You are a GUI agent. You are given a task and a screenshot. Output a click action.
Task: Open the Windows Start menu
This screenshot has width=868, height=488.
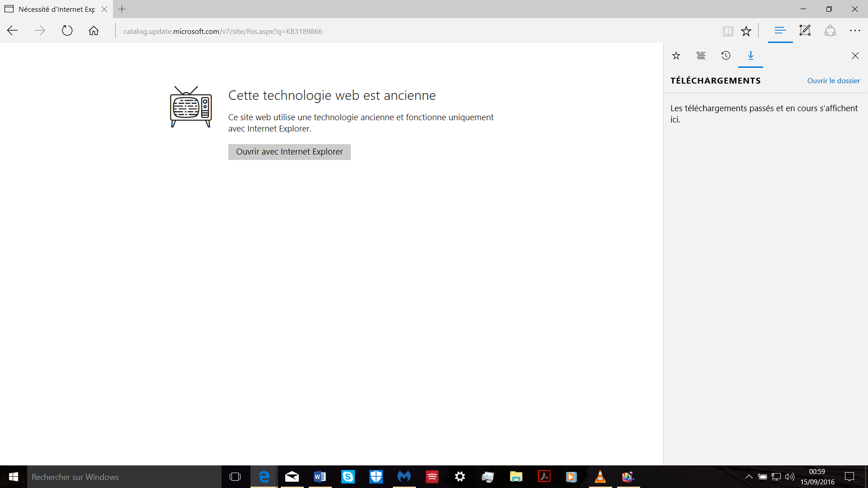pyautogui.click(x=14, y=477)
